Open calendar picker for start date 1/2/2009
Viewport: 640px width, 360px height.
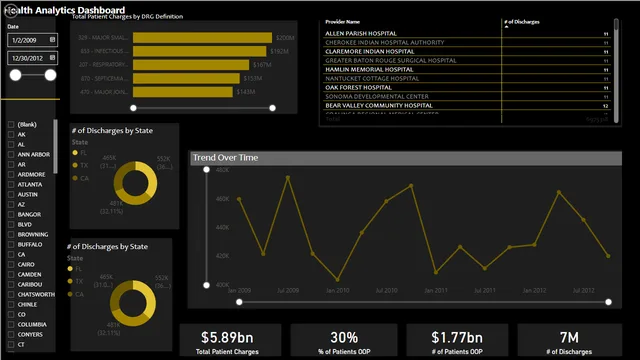point(52,40)
